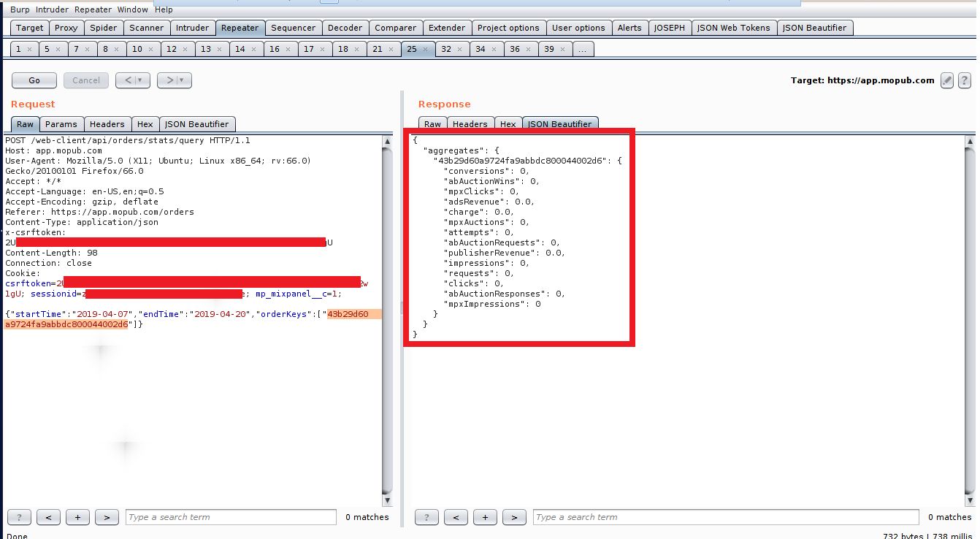Show the Raw view of the response
The height and width of the screenshot is (539, 980).
(x=433, y=124)
